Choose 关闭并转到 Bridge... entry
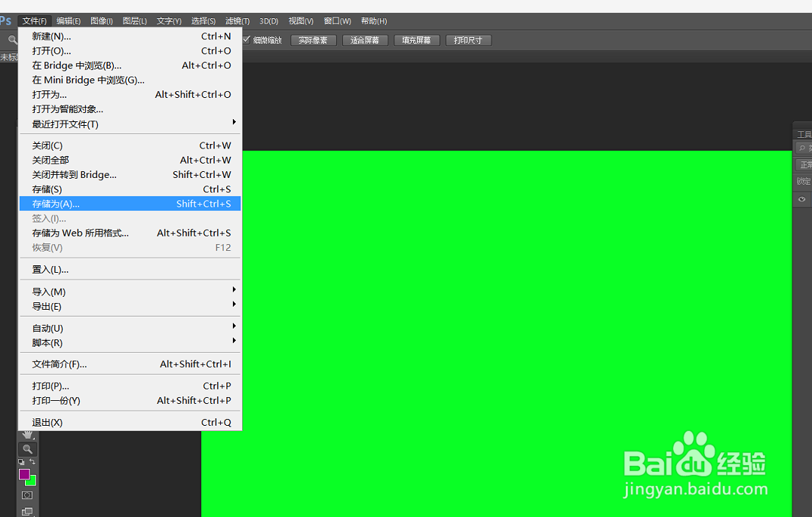 pyautogui.click(x=130, y=174)
